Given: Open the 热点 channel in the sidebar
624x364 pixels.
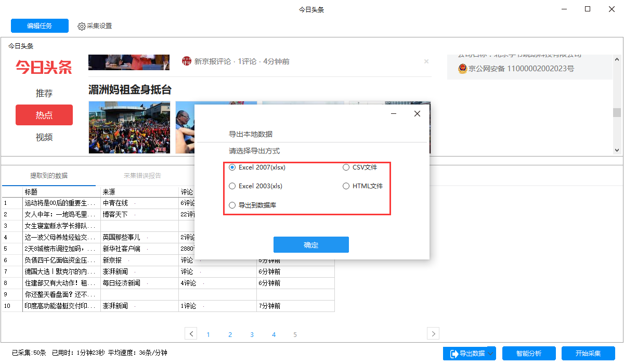Looking at the screenshot, I should coord(44,115).
